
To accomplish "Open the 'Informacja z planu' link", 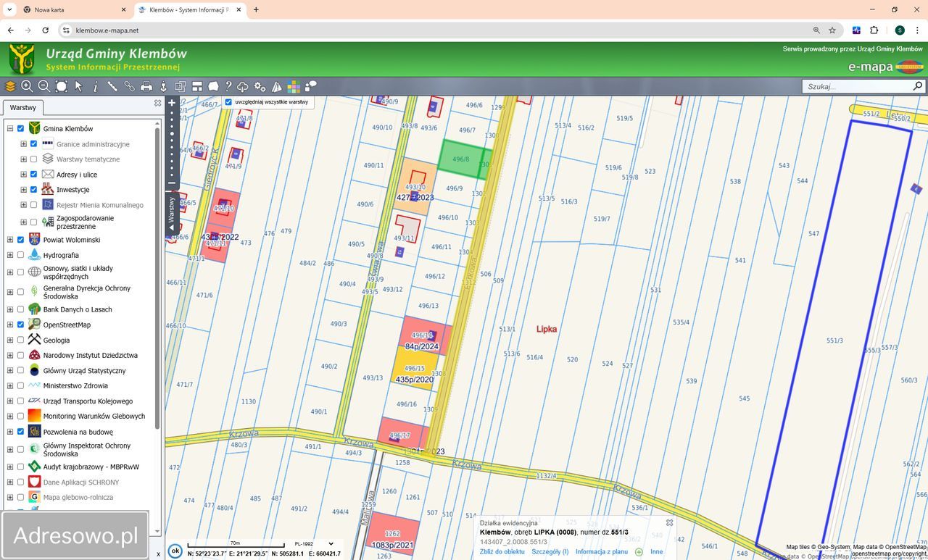I will pyautogui.click(x=602, y=552).
